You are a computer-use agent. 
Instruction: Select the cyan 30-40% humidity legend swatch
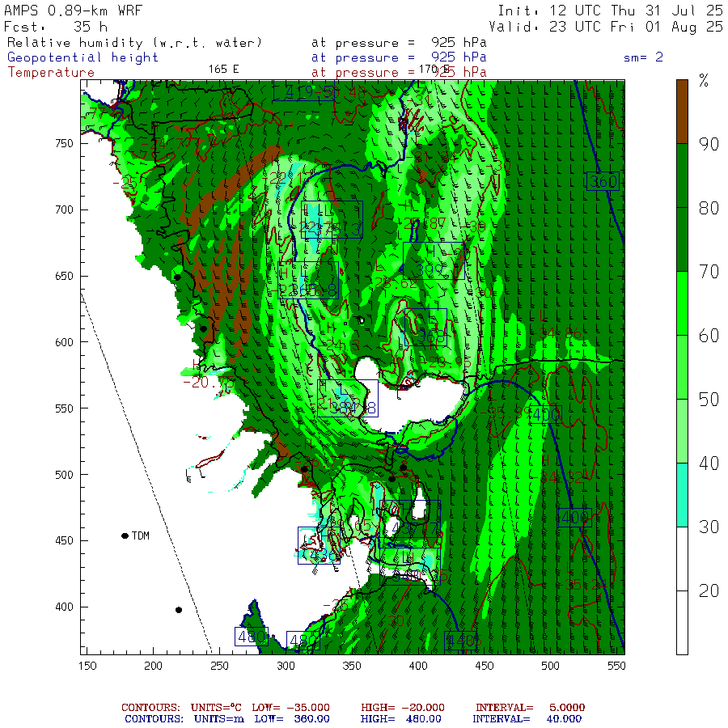682,495
